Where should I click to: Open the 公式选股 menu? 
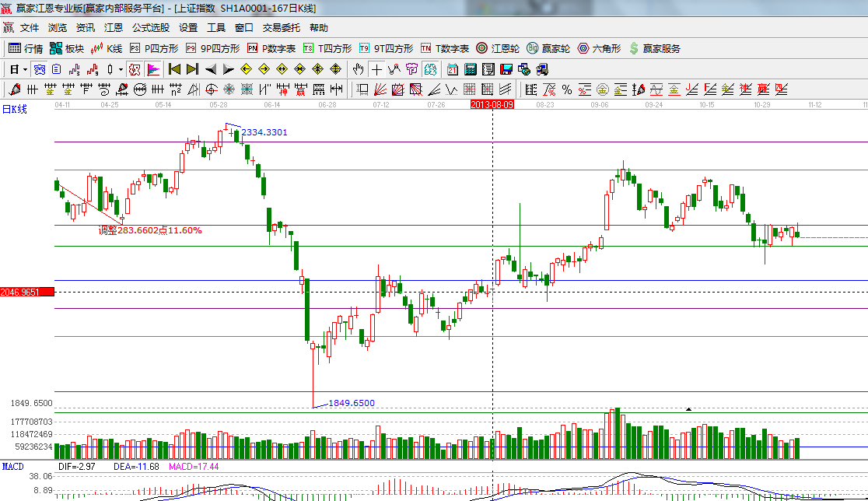tap(150, 27)
